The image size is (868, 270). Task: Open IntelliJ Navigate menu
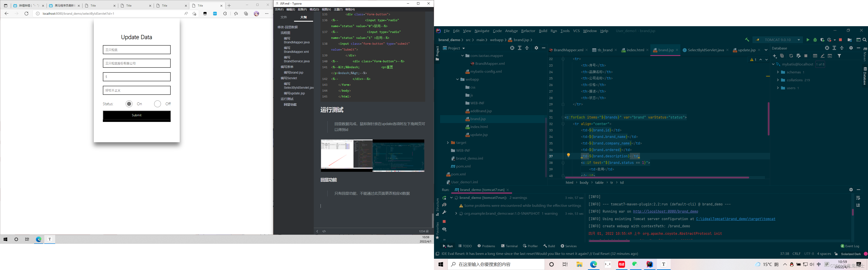482,31
